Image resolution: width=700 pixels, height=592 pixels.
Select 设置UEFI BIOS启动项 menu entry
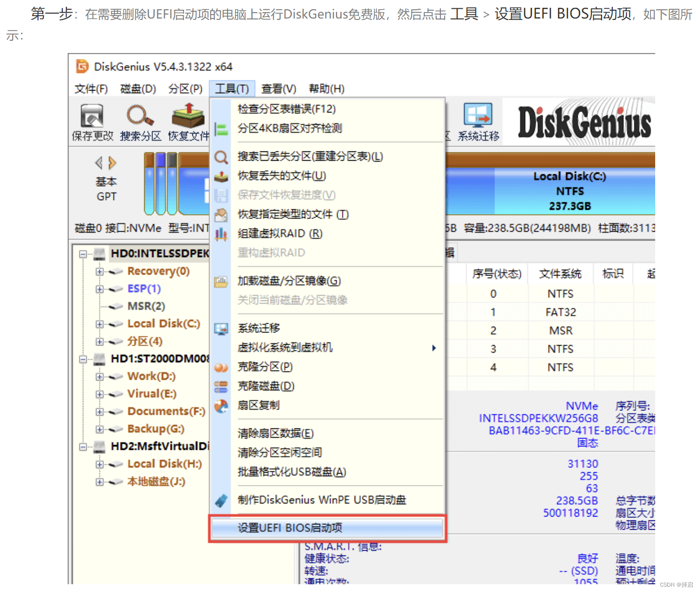coord(327,528)
